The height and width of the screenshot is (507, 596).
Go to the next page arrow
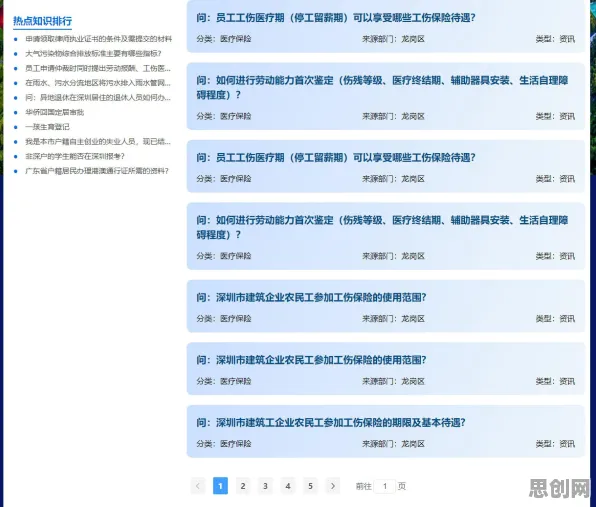click(333, 486)
